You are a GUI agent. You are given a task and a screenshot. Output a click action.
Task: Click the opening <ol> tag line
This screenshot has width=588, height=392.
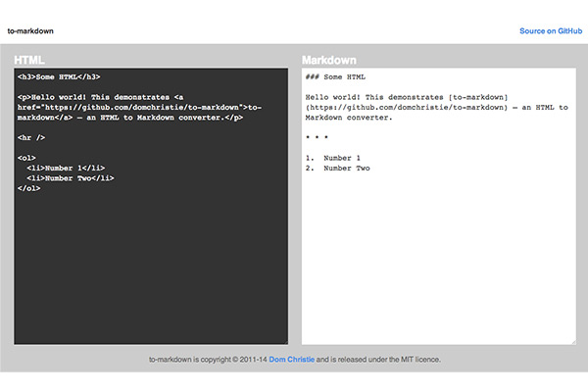click(x=26, y=157)
